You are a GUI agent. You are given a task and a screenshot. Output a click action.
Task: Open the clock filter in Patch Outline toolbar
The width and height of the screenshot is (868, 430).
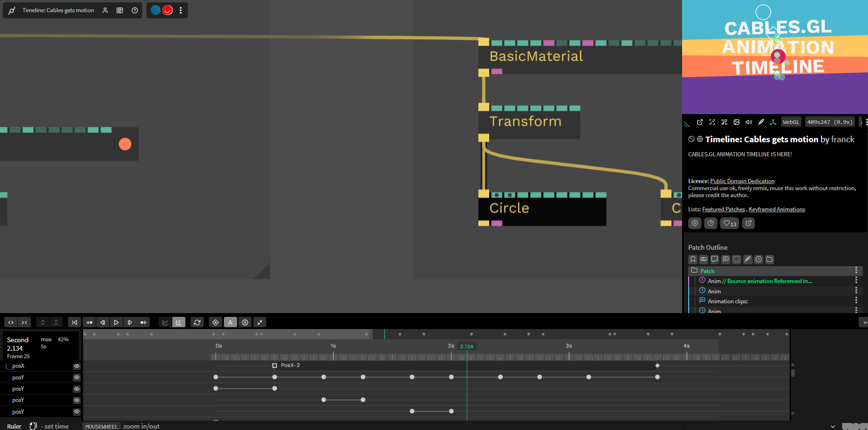tap(759, 259)
